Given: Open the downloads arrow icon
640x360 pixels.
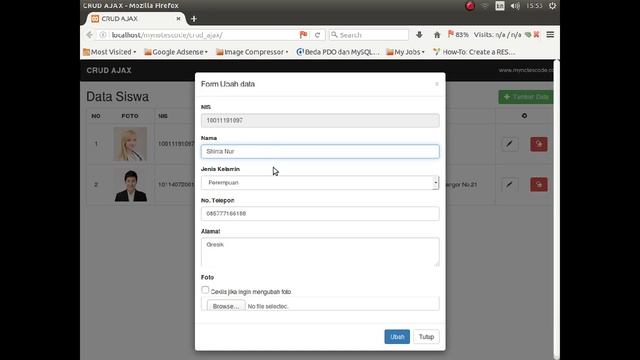Looking at the screenshot, I should 419,35.
